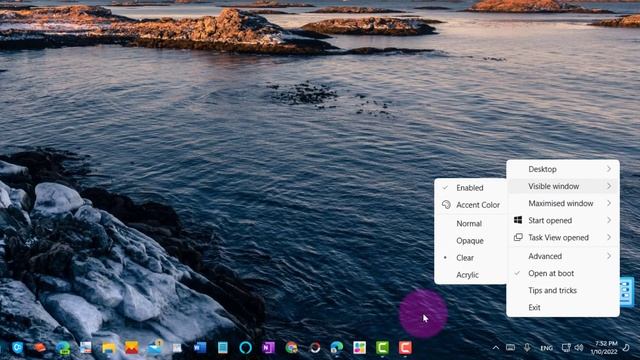Select the Opaque appearance option
The width and height of the screenshot is (640, 360).
[x=470, y=241]
